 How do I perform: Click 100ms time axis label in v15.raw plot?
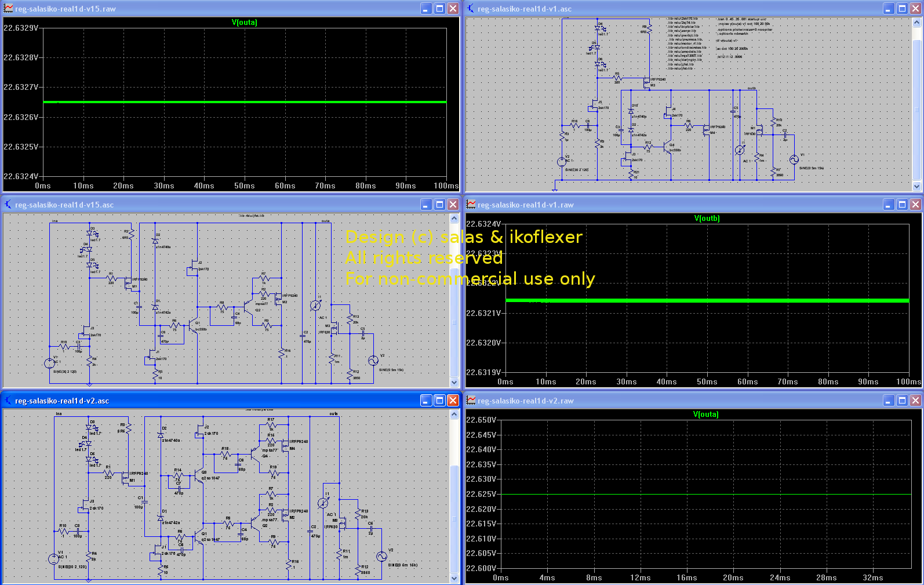pyautogui.click(x=446, y=186)
